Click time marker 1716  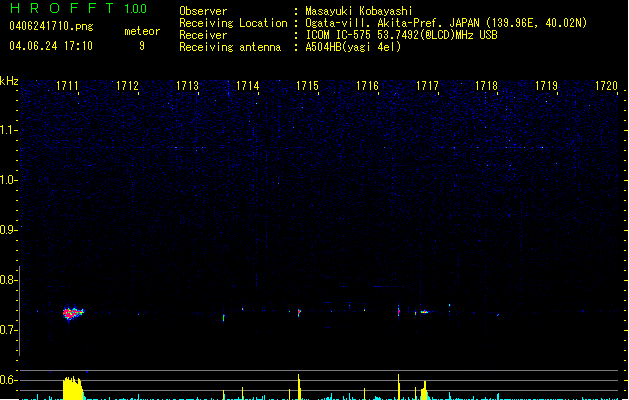click(x=367, y=86)
